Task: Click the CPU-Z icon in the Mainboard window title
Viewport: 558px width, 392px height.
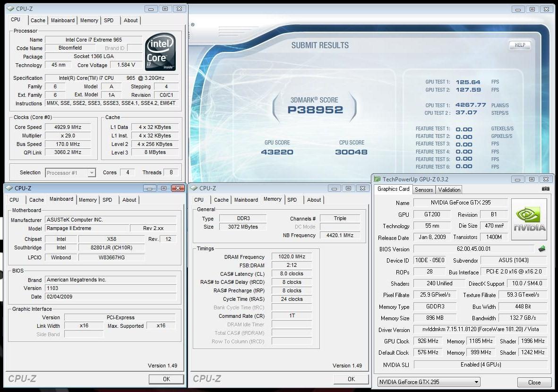Action: tap(9, 188)
